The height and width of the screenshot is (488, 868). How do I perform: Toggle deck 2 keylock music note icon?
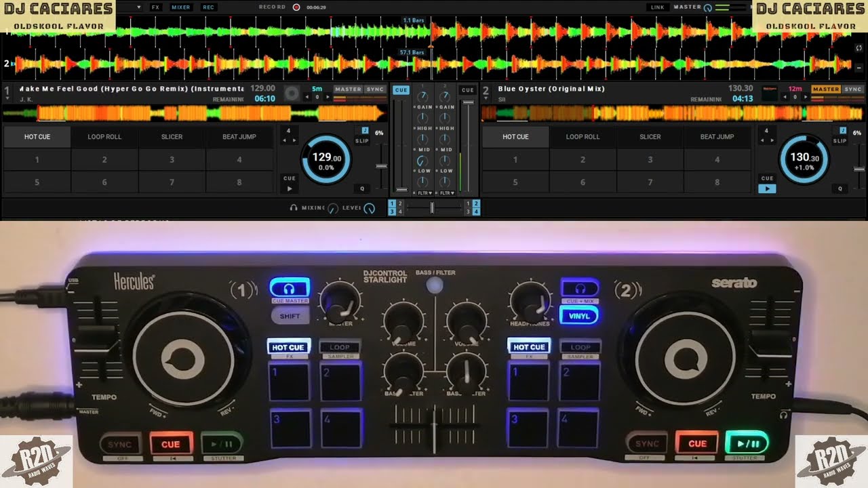(844, 131)
